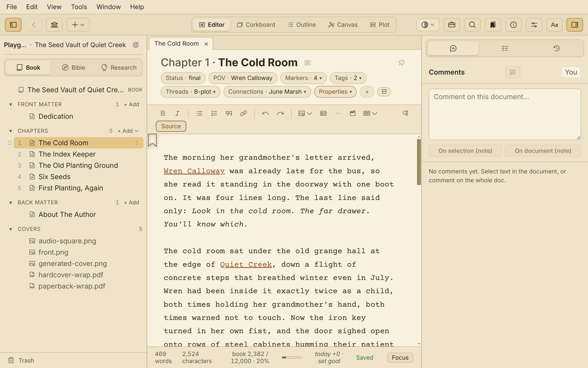Follow the Wren Calloway link

(x=194, y=171)
